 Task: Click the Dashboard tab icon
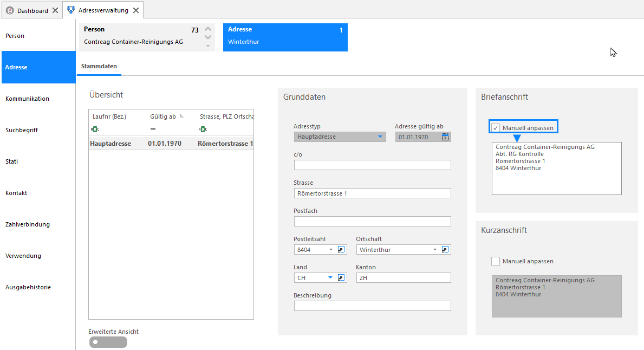tap(10, 10)
